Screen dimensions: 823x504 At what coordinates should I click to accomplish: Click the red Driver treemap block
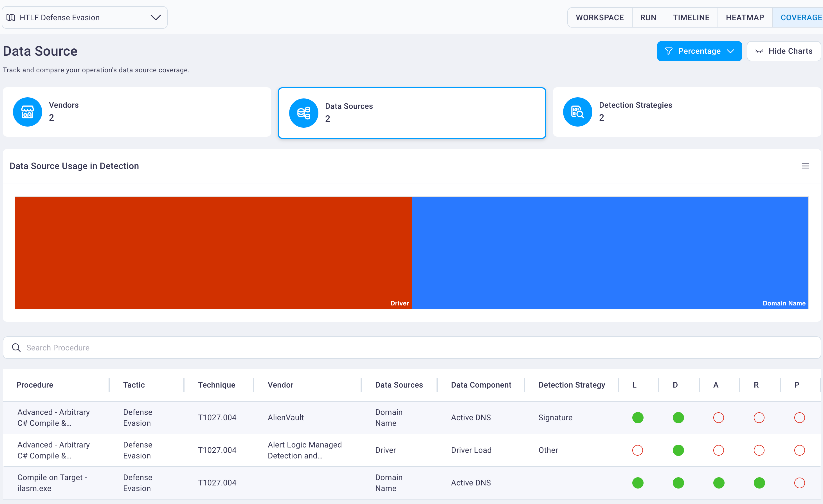point(213,253)
